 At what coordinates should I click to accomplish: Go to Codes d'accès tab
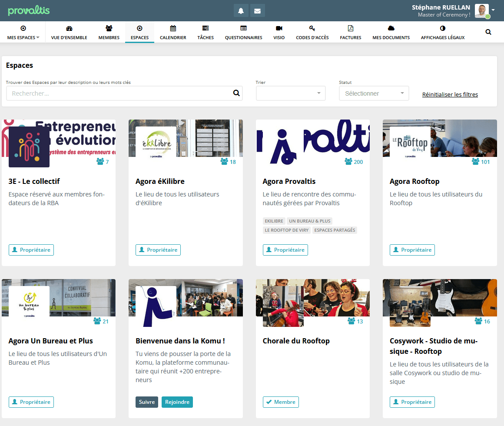pyautogui.click(x=312, y=33)
